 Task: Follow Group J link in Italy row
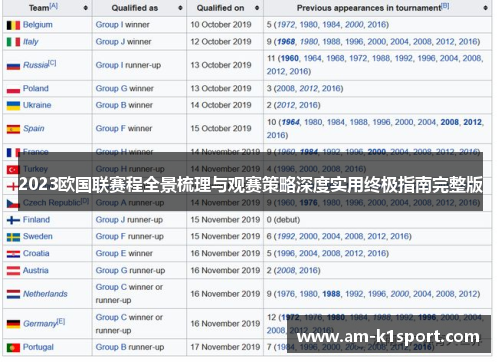[110, 42]
